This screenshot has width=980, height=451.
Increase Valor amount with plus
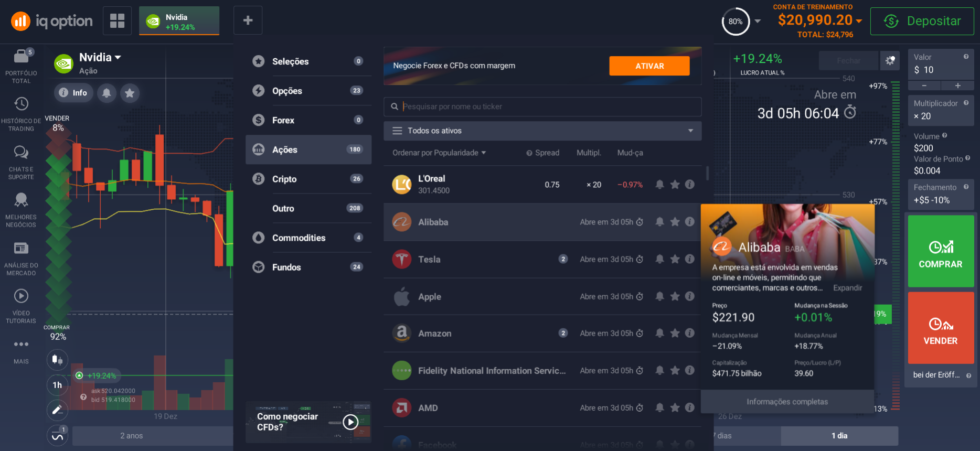click(957, 85)
